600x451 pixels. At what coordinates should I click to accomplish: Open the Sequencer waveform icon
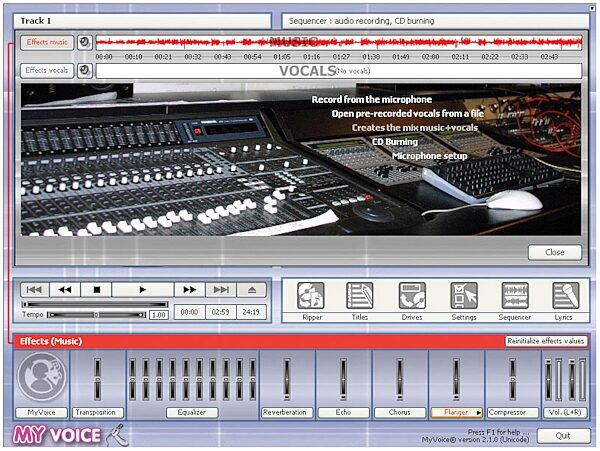point(515,295)
